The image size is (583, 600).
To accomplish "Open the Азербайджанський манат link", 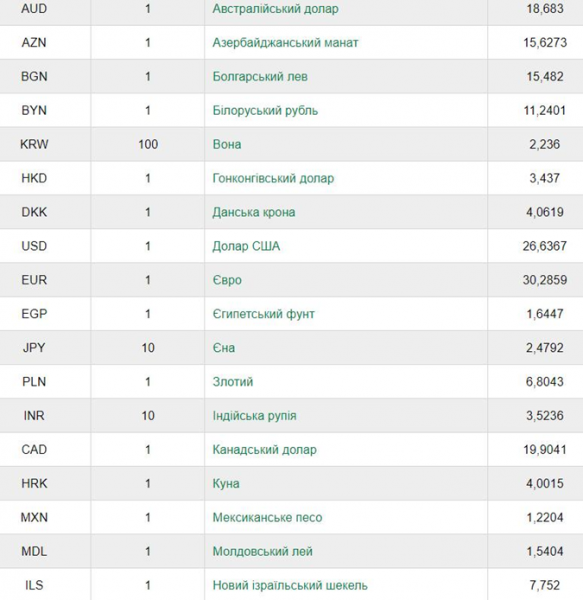I will [285, 42].
